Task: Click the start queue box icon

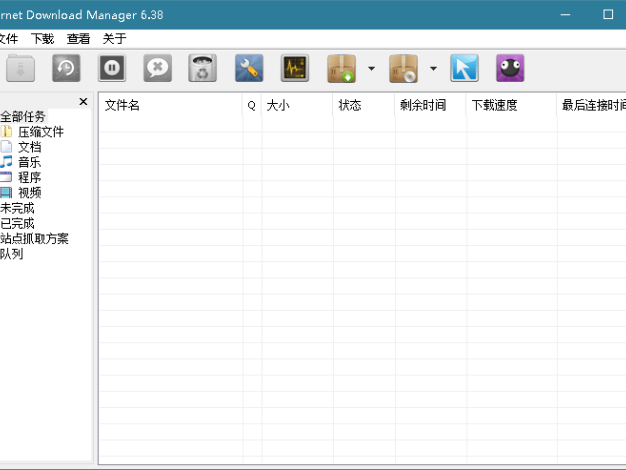Action: [341, 69]
